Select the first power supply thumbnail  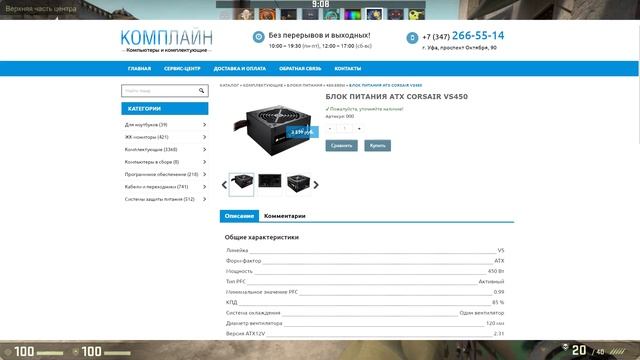click(241, 184)
